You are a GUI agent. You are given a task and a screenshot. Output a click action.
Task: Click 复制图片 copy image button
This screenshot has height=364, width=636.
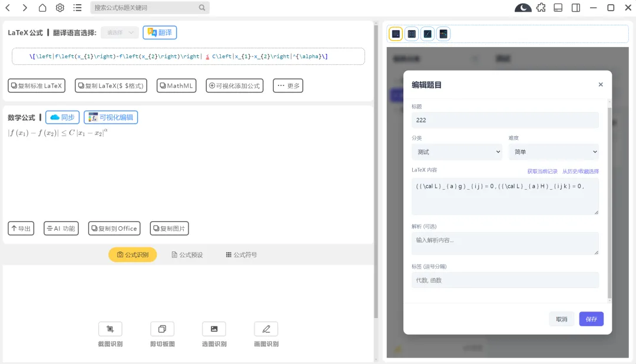pyautogui.click(x=170, y=229)
